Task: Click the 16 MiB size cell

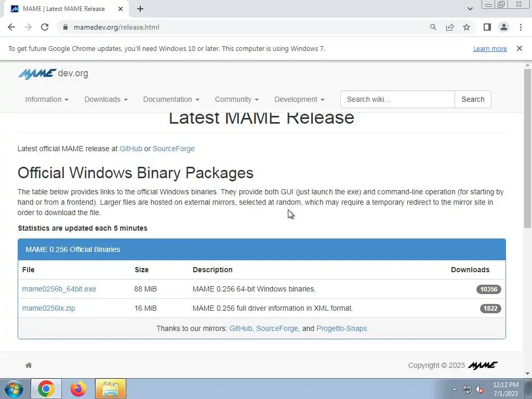Action: coord(145,309)
